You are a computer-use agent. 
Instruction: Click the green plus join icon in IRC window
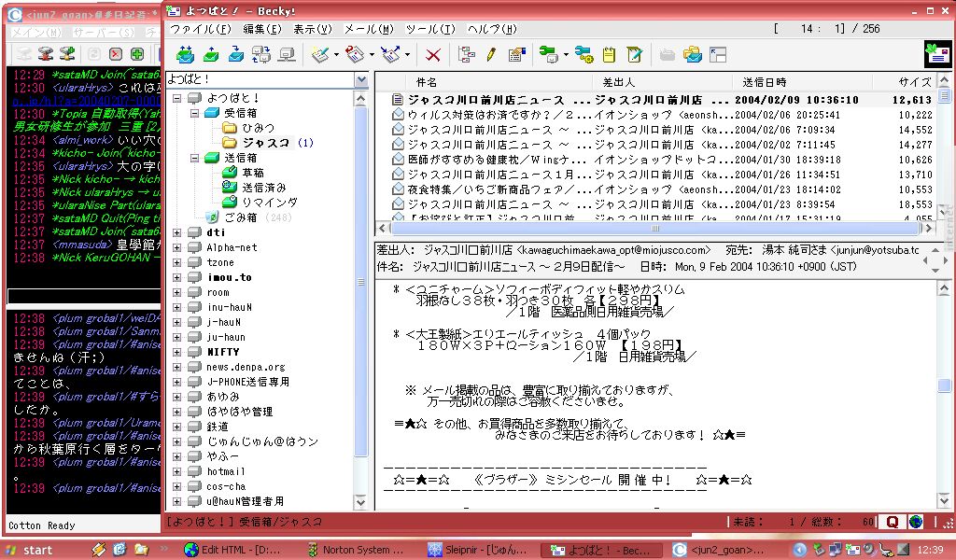pos(137,53)
